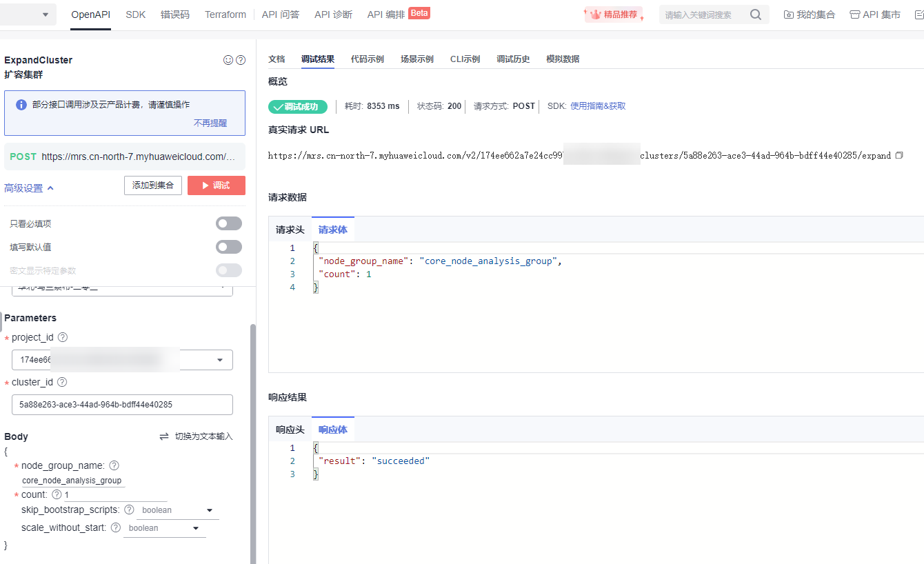The width and height of the screenshot is (924, 564).
Task: Click the help icon beside count
Action: click(x=57, y=494)
